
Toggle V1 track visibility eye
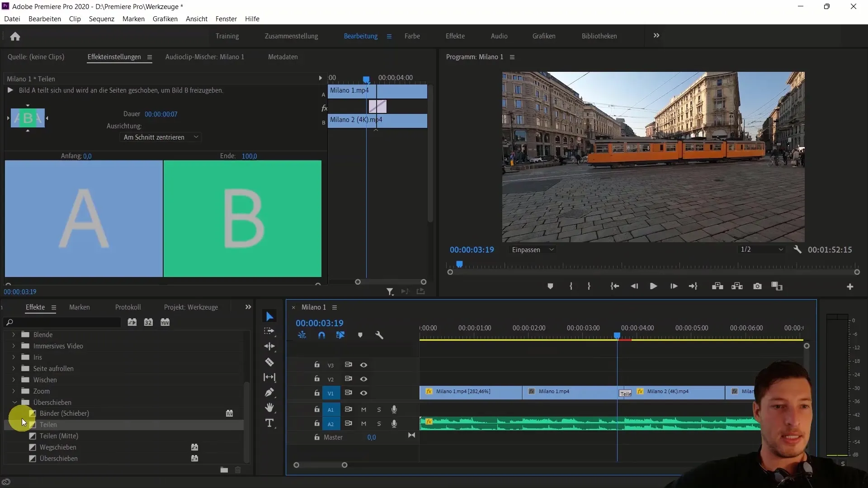(363, 393)
